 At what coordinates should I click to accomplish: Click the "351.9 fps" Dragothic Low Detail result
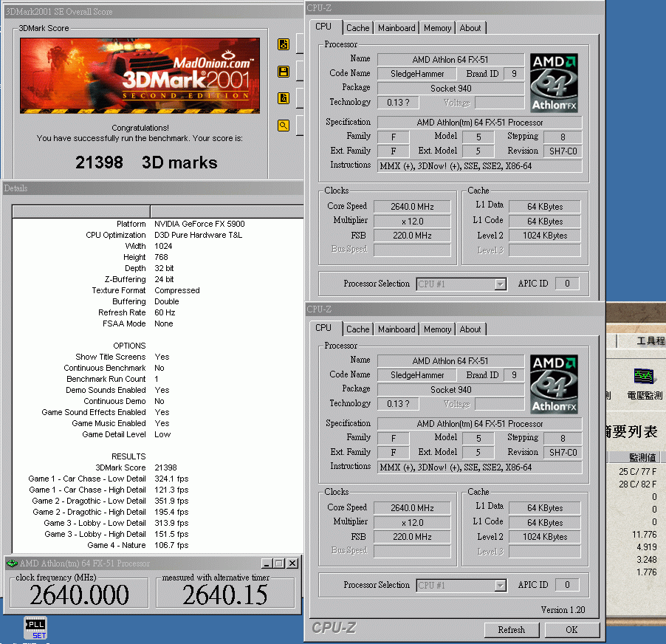click(171, 501)
